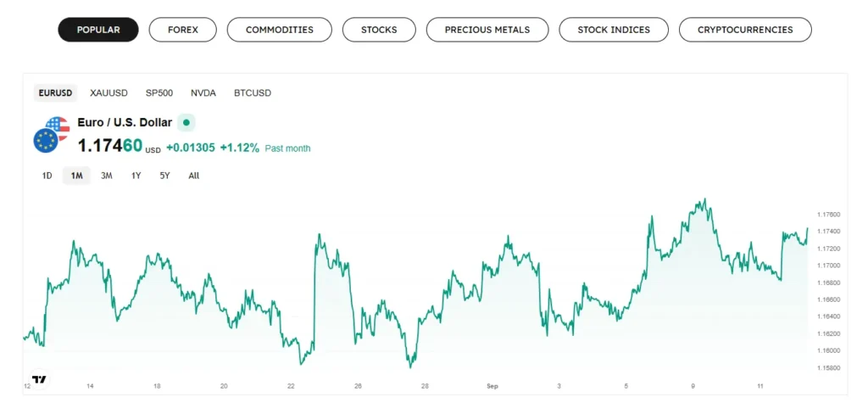Switch to the FOREX category
The width and height of the screenshot is (868, 414).
pos(182,30)
